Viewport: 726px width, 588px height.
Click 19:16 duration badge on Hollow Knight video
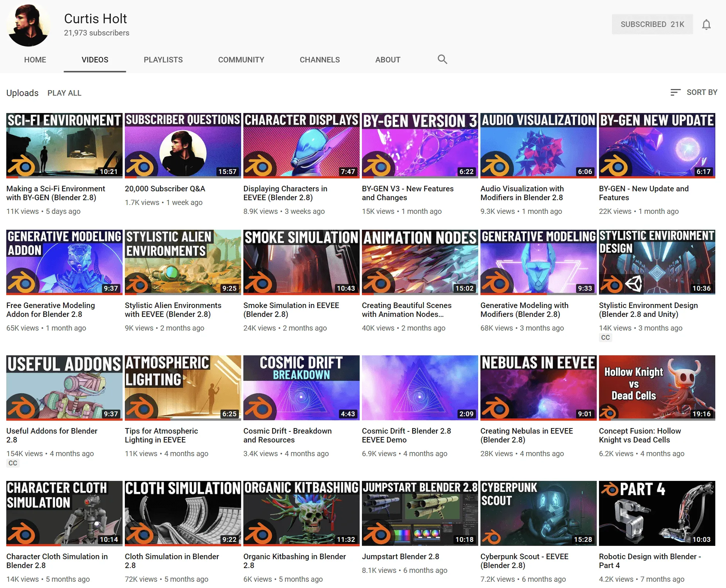701,414
